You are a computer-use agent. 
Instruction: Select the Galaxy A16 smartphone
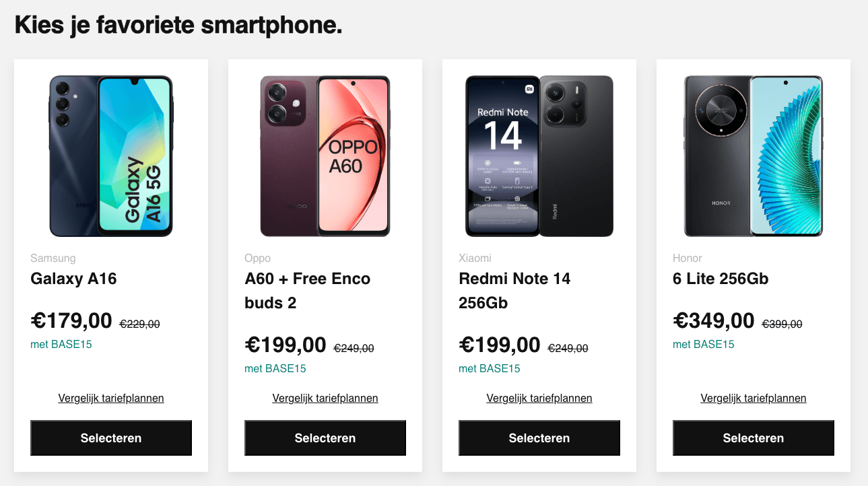click(111, 438)
